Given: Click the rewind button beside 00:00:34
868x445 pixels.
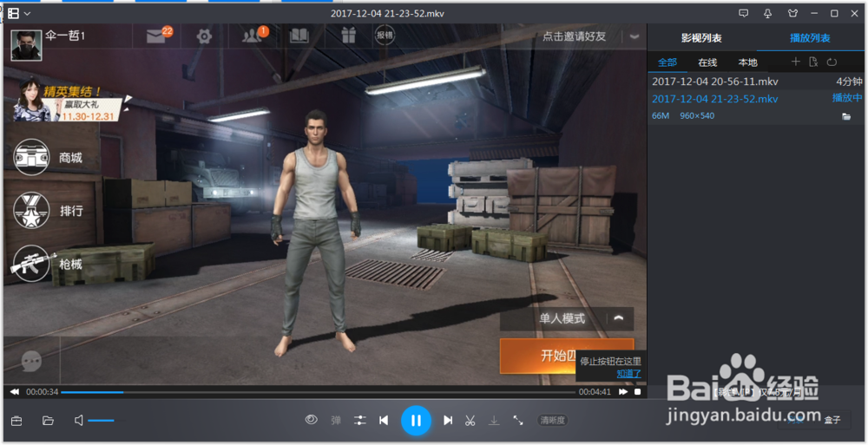Looking at the screenshot, I should [15, 391].
